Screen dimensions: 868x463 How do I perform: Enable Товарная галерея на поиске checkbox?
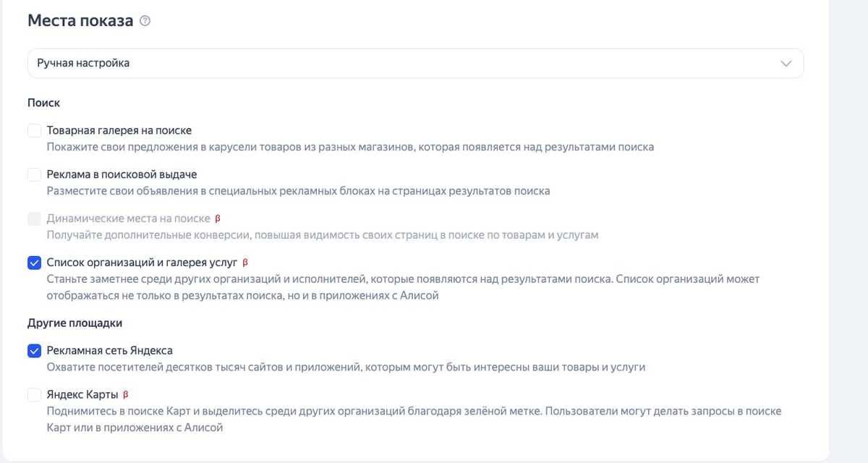34,131
